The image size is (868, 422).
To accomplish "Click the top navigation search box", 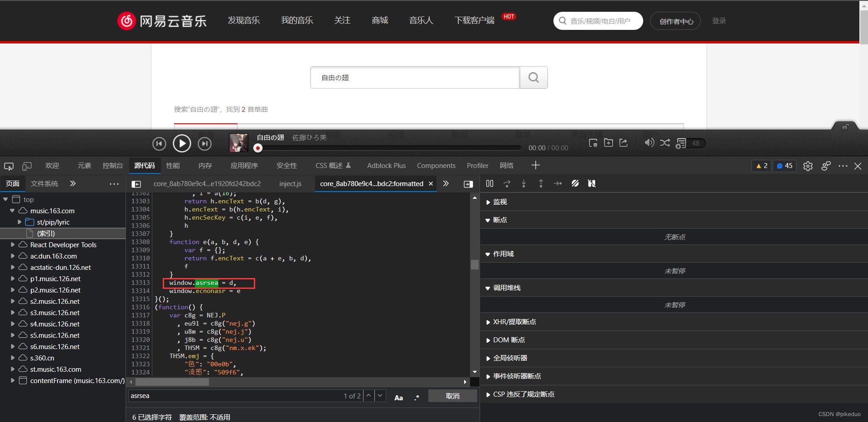I will [x=598, y=21].
